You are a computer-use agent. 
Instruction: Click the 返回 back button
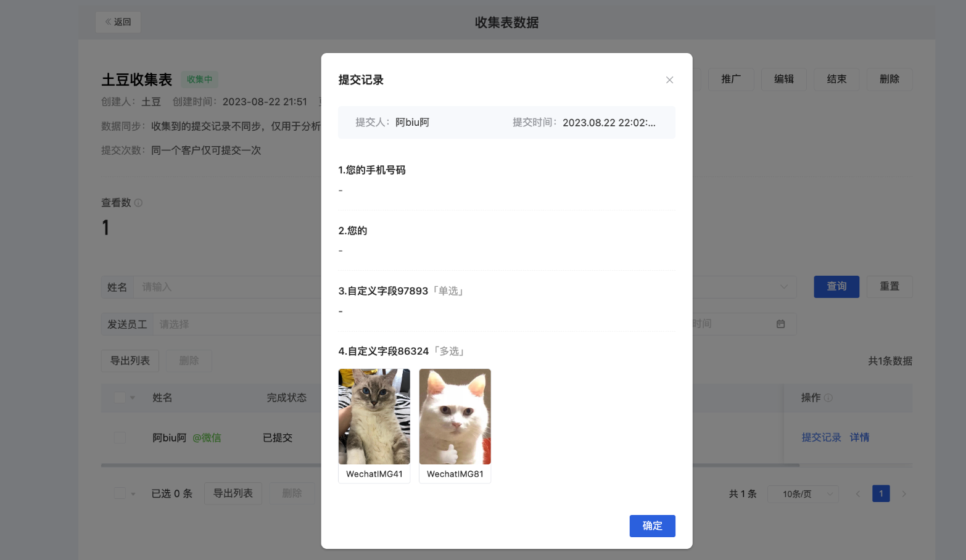[x=118, y=22]
